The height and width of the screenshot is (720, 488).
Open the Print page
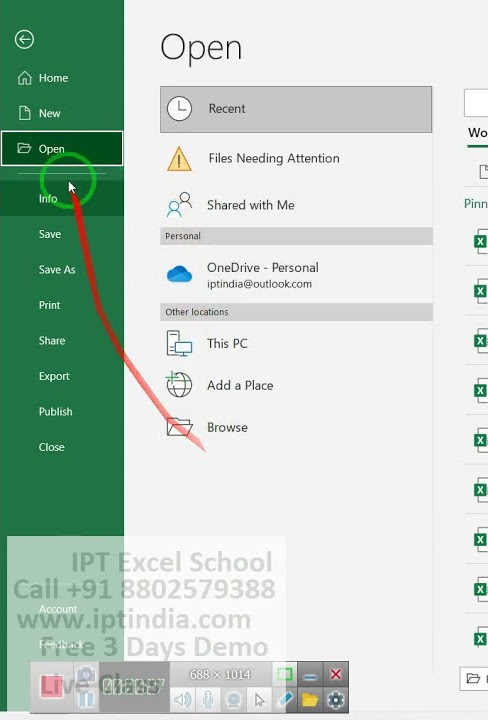point(62,305)
